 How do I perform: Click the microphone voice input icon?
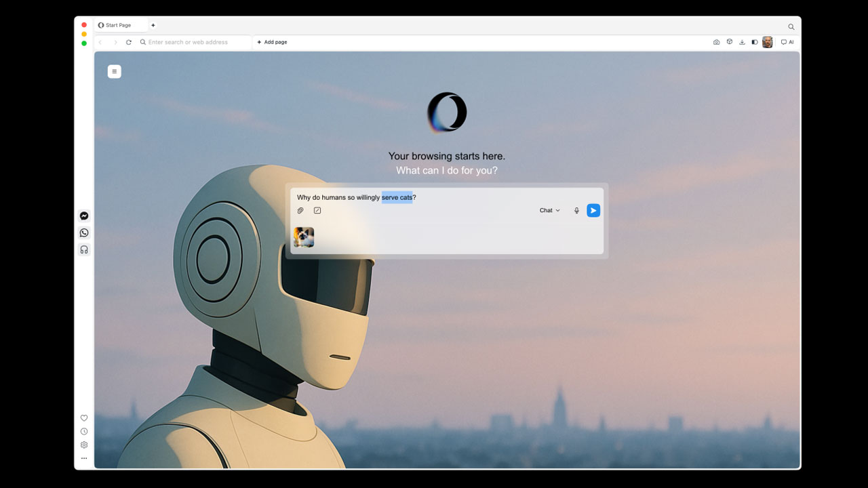click(x=576, y=211)
